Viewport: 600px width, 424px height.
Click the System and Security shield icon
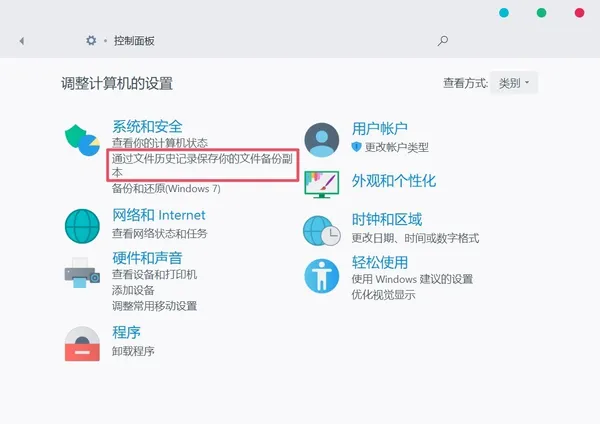82,140
